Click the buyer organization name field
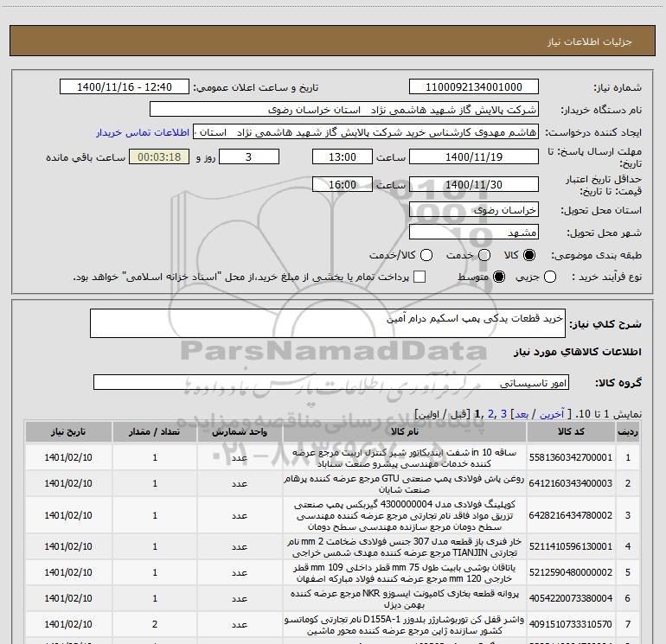The image size is (666, 644). pos(344,109)
